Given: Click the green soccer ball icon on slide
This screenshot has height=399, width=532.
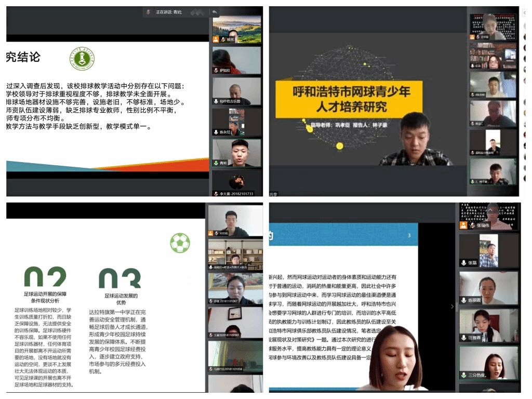Looking at the screenshot, I should point(180,243).
